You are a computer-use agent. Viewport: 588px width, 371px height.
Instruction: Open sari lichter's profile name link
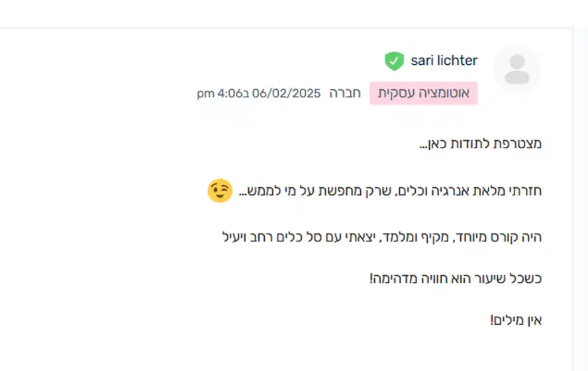click(444, 60)
